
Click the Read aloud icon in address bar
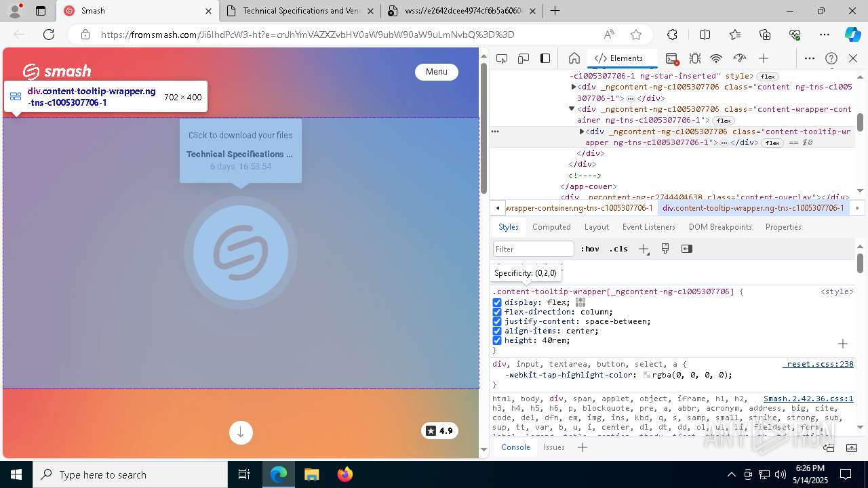click(x=609, y=35)
